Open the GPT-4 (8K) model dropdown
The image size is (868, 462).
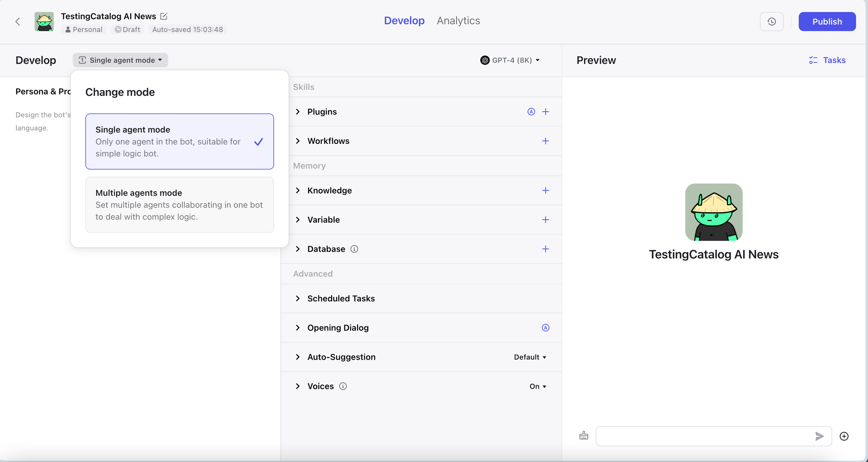click(510, 60)
